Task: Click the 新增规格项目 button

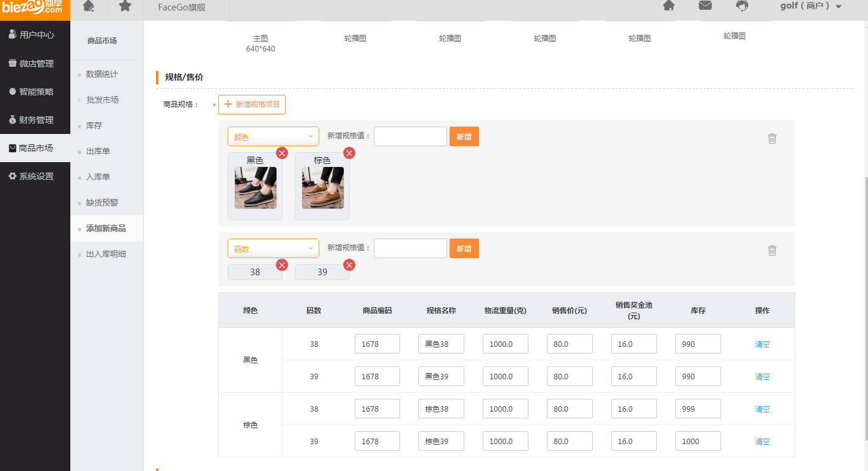Action: [x=252, y=105]
